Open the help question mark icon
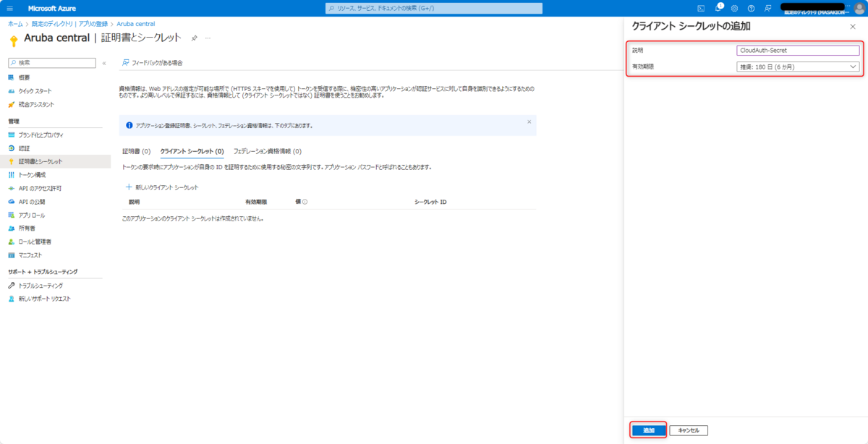Screen dimensions: 868x444 point(751,8)
